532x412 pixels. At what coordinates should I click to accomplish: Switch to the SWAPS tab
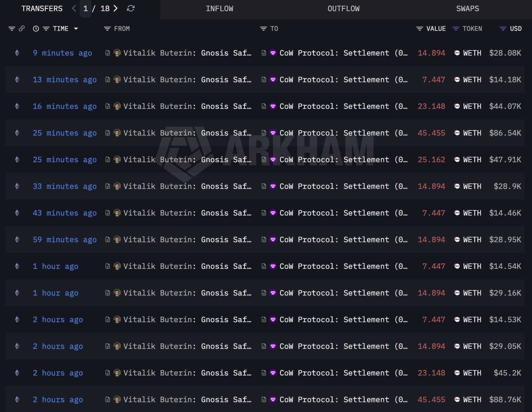[468, 9]
